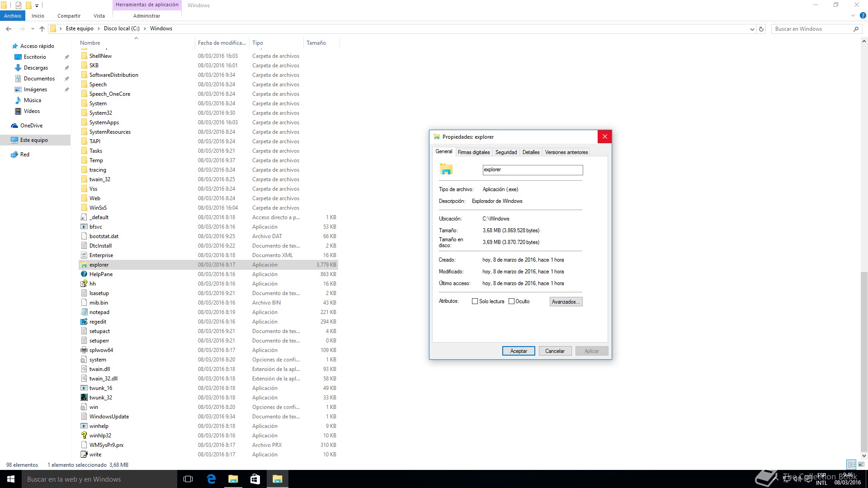Image resolution: width=868 pixels, height=488 pixels.
Task: Click the bfsvc application icon
Action: click(84, 227)
